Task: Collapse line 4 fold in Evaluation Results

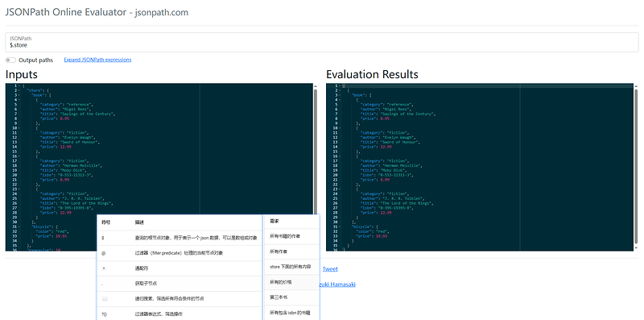Action: [340, 99]
